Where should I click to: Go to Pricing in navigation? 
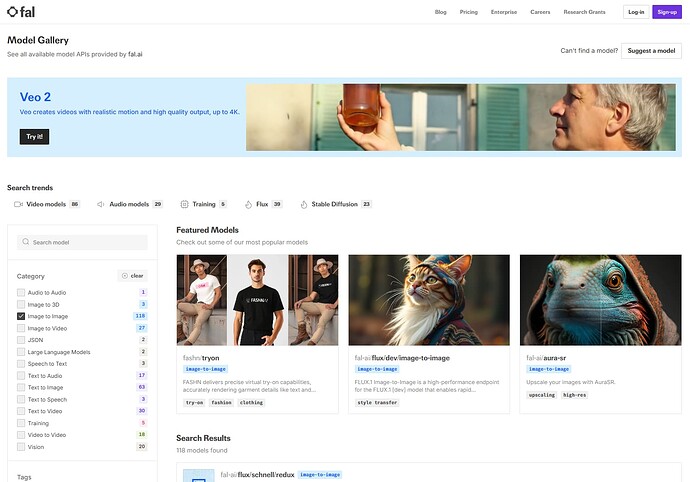469,12
